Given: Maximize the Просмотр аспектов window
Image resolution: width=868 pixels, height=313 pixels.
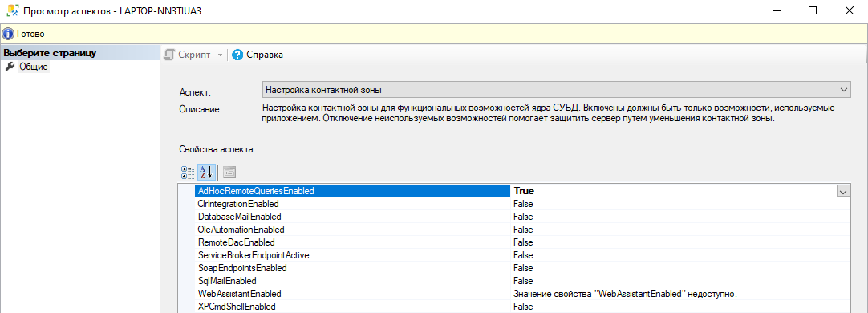Looking at the screenshot, I should 813,11.
